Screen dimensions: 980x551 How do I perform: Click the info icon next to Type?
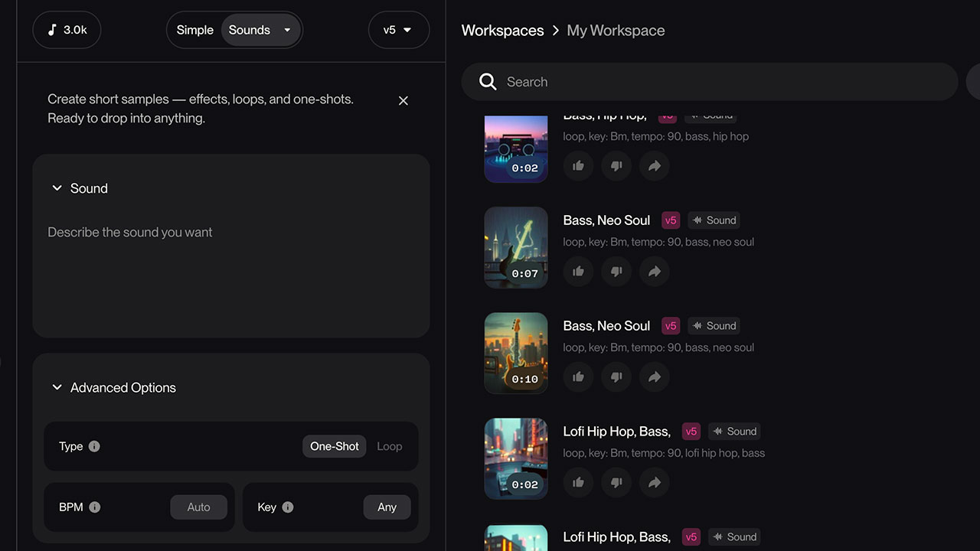pos(94,446)
